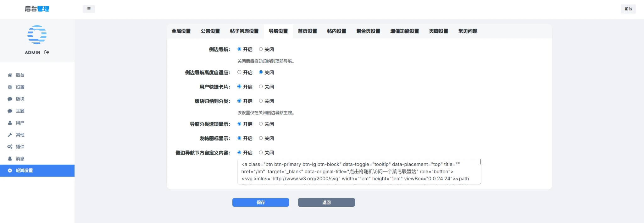Open 用户 in the sidebar

click(x=37, y=123)
